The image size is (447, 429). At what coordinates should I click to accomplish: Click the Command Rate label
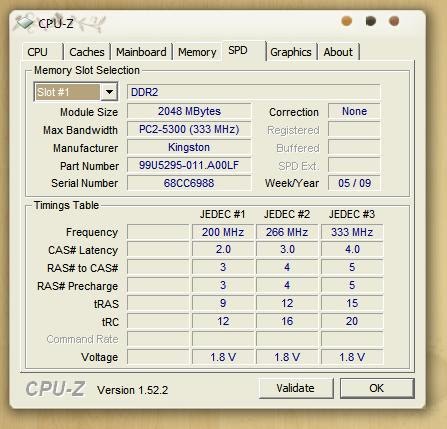tap(82, 339)
